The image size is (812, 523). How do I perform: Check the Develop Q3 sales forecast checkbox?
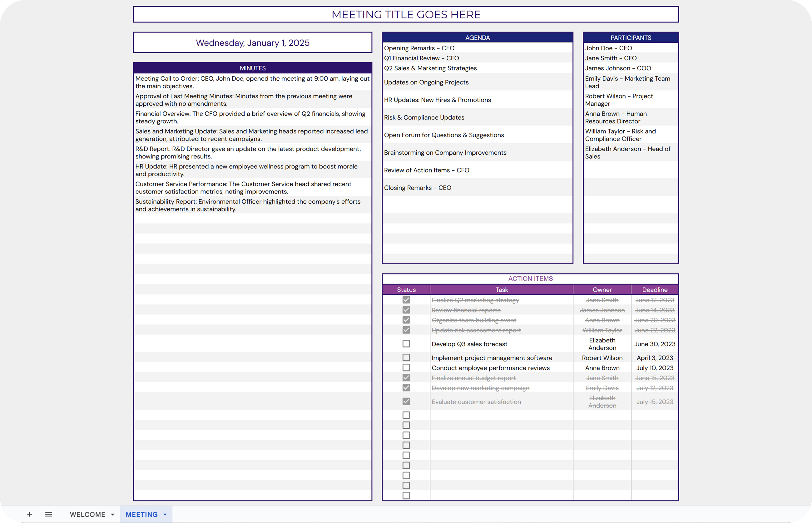click(x=406, y=344)
